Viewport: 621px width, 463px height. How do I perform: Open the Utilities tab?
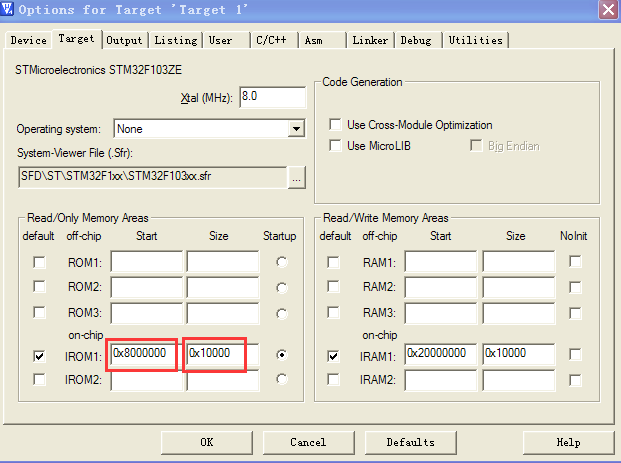click(475, 40)
